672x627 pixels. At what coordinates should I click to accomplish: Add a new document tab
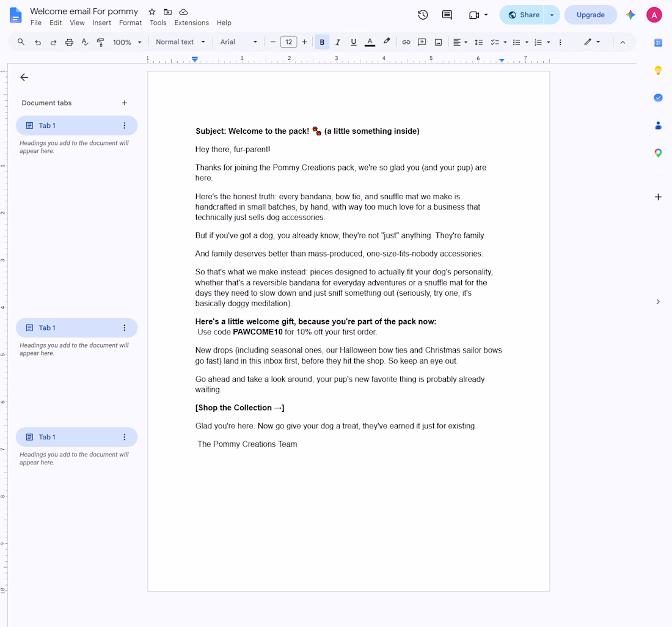coord(124,103)
